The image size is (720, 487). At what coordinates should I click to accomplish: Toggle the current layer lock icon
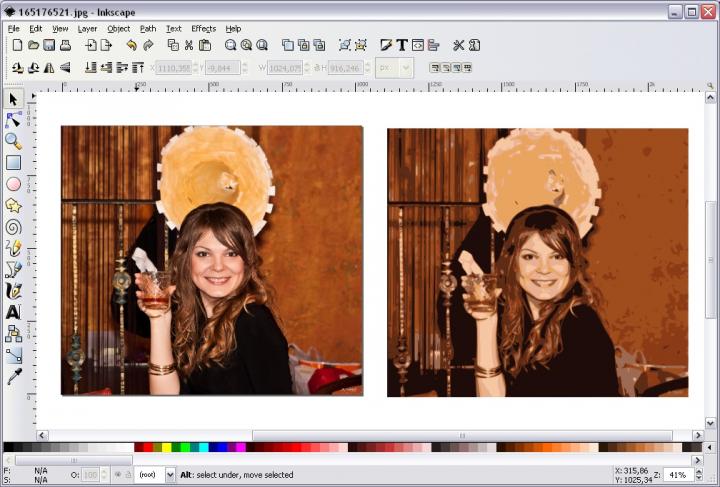pos(128,474)
